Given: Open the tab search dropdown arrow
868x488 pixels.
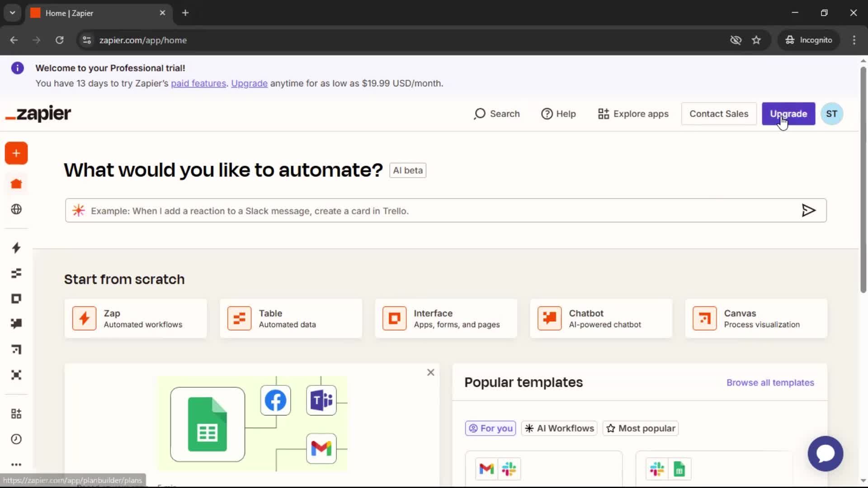Looking at the screenshot, I should coord(13,13).
